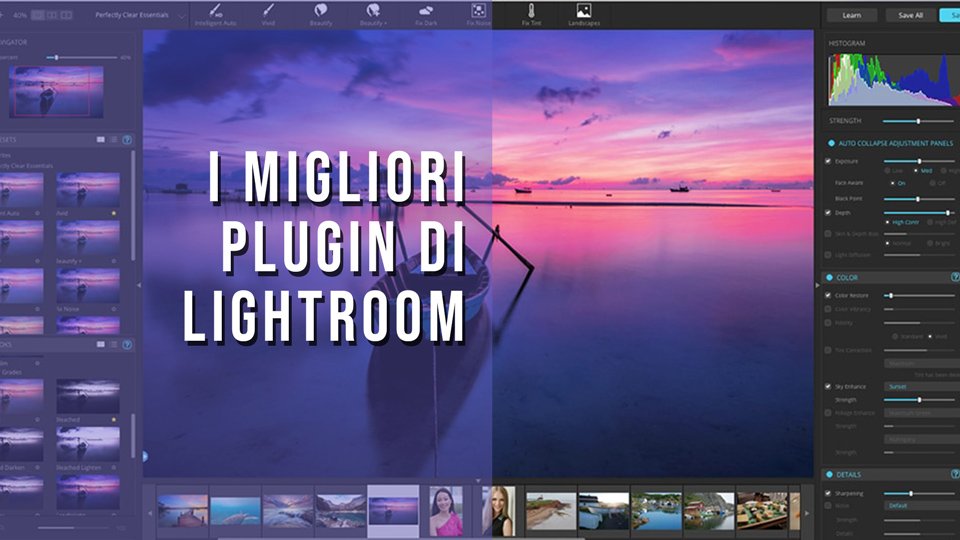Screen dimensions: 960x540
Task: Show presets as list view
Action: [x=114, y=140]
